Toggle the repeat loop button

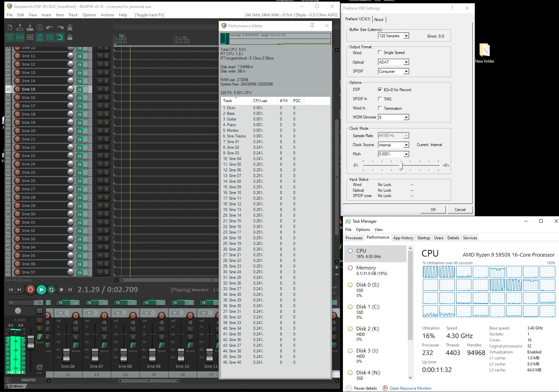pyautogui.click(x=51, y=290)
